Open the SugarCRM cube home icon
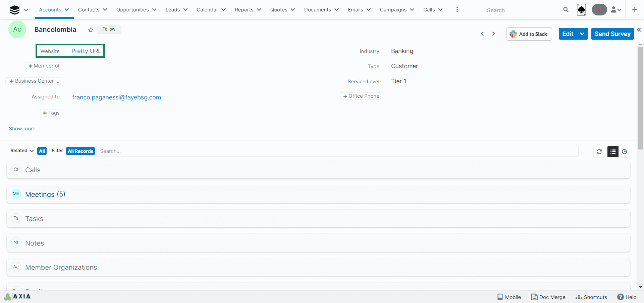This screenshot has height=303, width=644. click(15, 10)
